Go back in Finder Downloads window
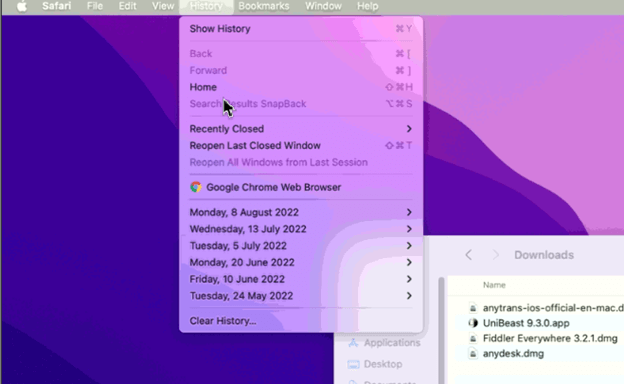624x384 pixels. click(468, 255)
